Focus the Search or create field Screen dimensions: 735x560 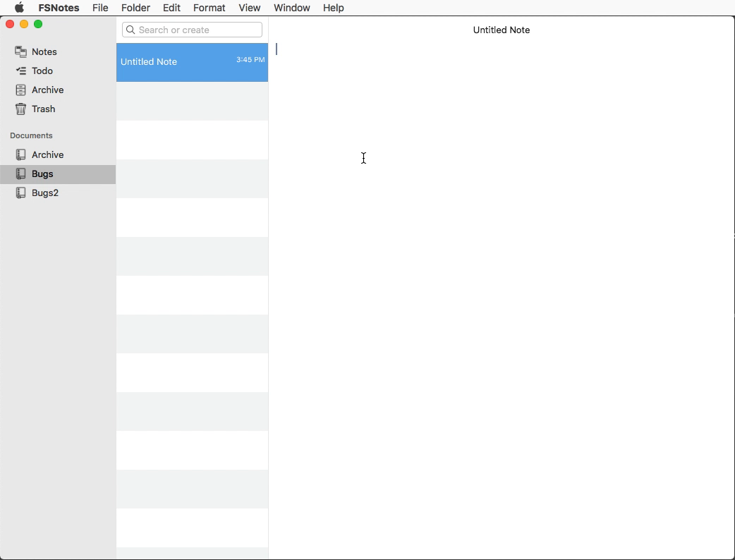coord(192,30)
